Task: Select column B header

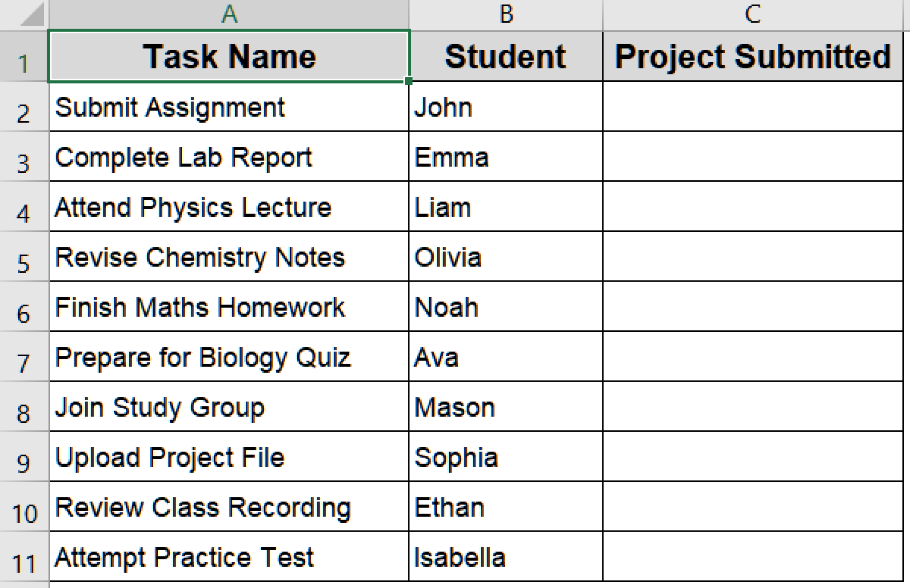Action: pyautogui.click(x=506, y=14)
